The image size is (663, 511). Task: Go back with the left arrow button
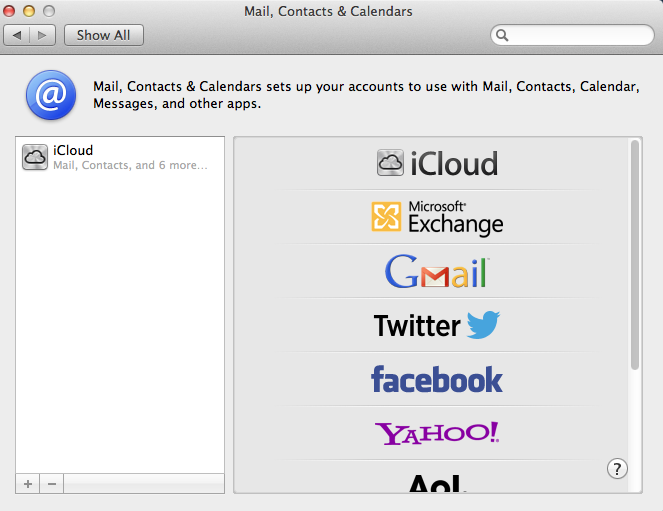tap(16, 35)
